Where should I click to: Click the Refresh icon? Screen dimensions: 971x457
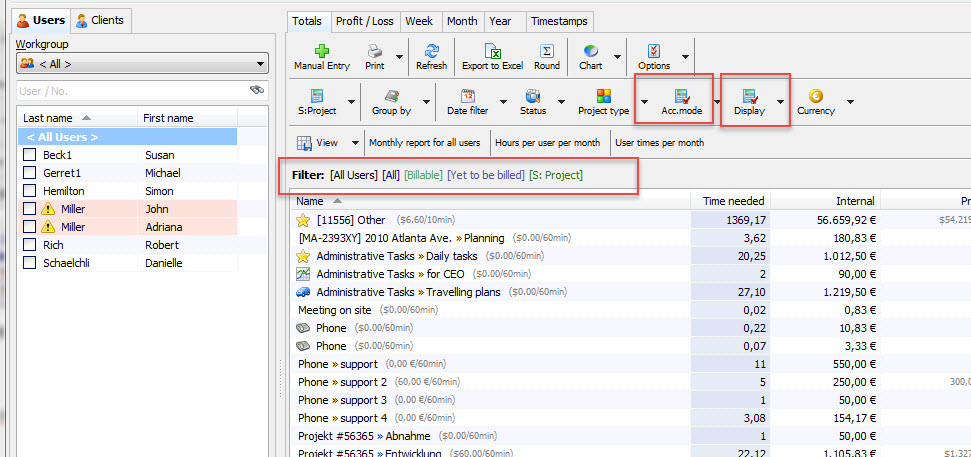[x=431, y=51]
